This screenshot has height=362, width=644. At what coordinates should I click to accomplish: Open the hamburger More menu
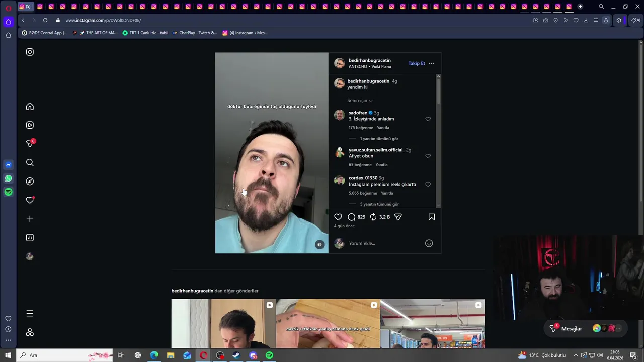pyautogui.click(x=30, y=314)
